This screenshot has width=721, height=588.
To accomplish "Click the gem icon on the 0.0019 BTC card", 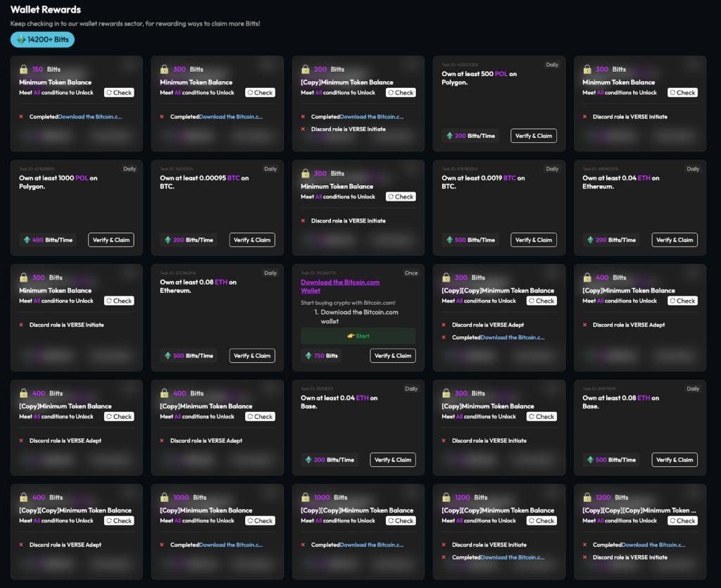I will coord(449,240).
